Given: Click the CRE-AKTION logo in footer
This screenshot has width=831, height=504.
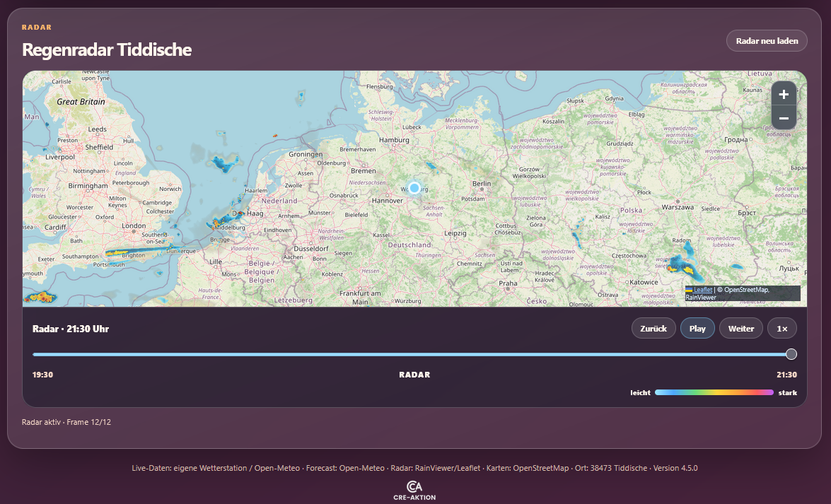Looking at the screenshot, I should pyautogui.click(x=414, y=491).
